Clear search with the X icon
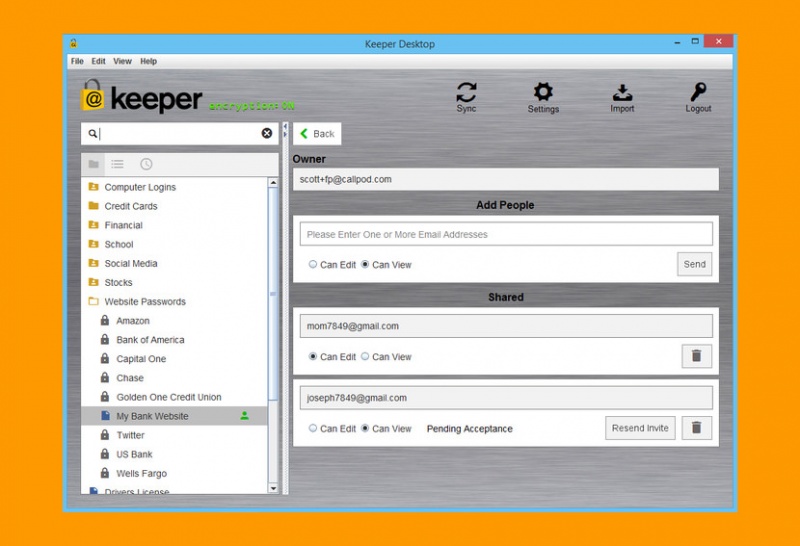Viewport: 800px width, 546px height. 267,133
